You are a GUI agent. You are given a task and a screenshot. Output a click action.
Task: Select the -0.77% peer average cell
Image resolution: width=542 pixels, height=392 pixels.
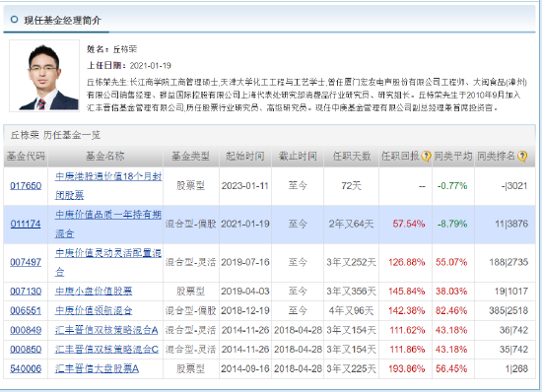452,186
